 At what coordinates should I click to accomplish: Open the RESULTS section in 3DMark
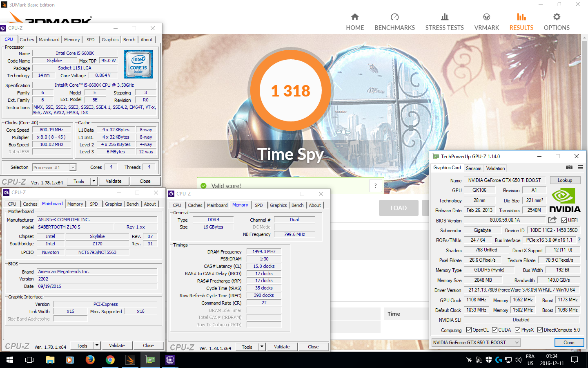(521, 22)
